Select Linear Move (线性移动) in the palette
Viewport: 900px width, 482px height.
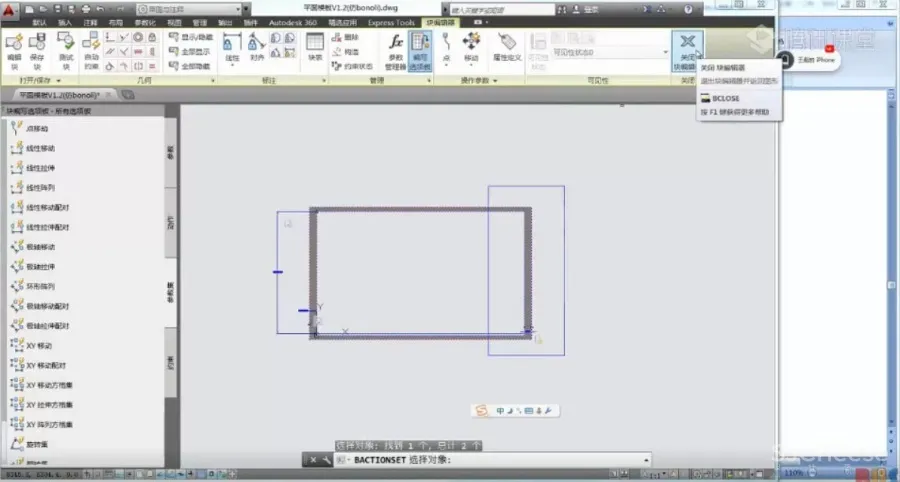[40, 148]
